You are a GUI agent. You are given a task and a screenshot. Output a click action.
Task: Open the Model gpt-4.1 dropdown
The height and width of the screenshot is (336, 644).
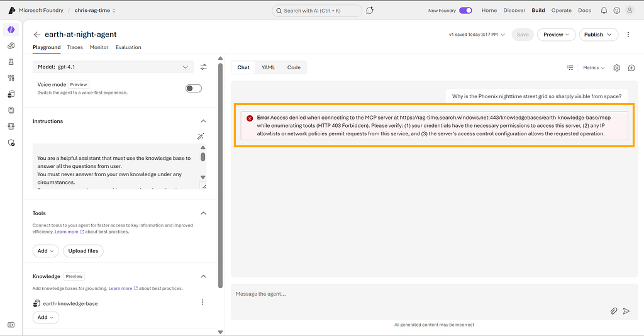point(113,67)
